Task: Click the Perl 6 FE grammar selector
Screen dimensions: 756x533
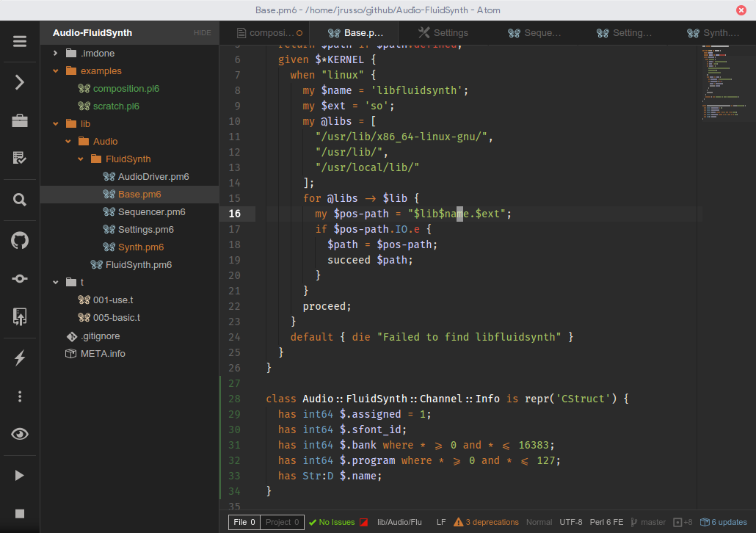Action: click(606, 523)
